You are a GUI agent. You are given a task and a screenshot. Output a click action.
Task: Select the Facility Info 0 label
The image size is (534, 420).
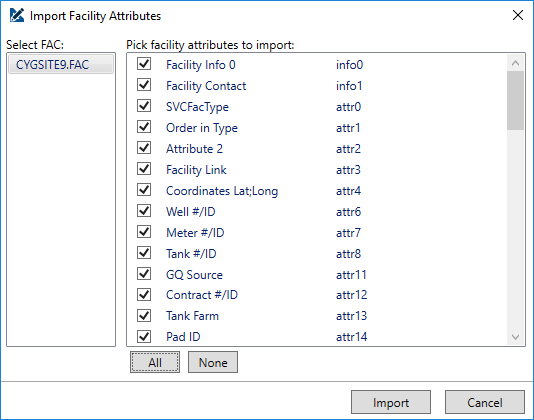201,65
